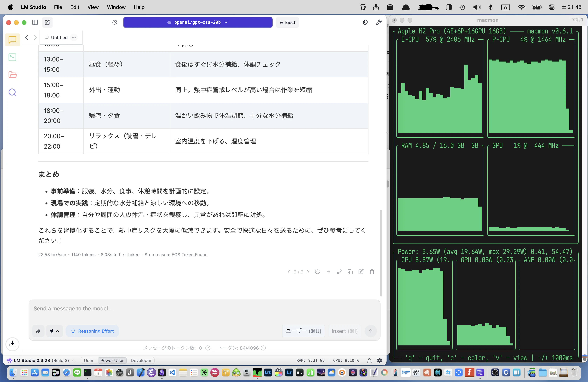Click the chat vertical scrollbar
This screenshot has height=382, width=588.
pos(381,253)
